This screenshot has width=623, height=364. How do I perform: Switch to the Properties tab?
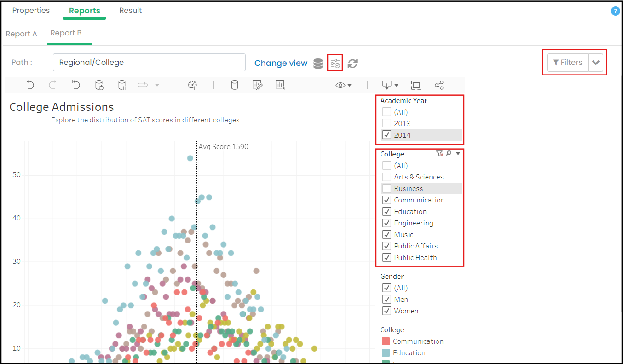tap(31, 10)
